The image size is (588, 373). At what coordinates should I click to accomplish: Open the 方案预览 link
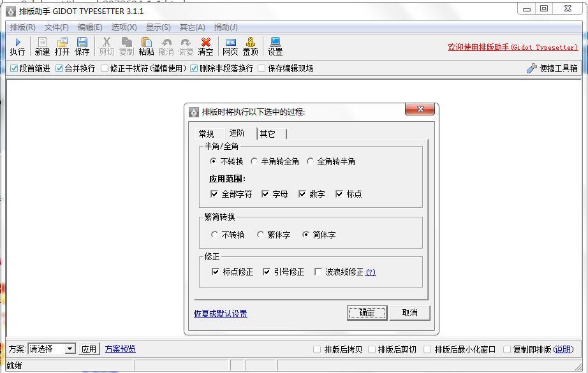121,349
